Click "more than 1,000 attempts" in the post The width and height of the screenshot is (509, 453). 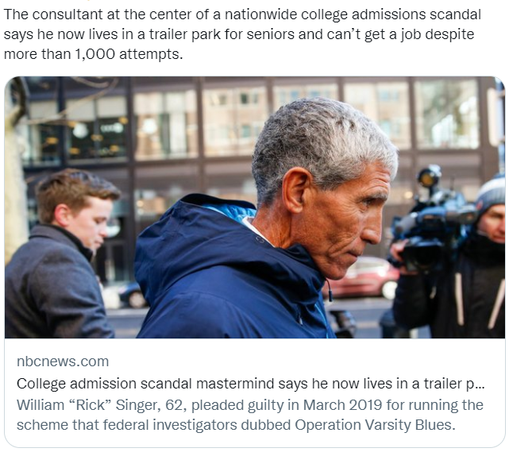93,54
